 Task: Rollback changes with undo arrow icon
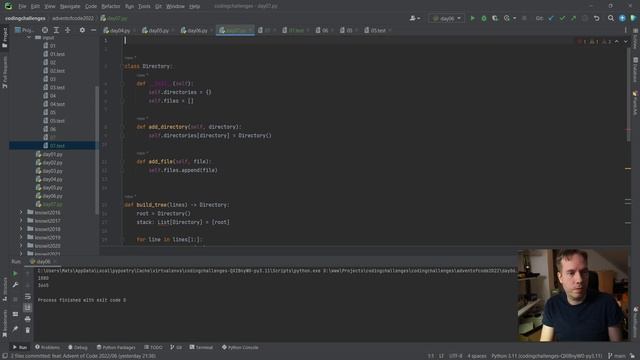pos(596,18)
